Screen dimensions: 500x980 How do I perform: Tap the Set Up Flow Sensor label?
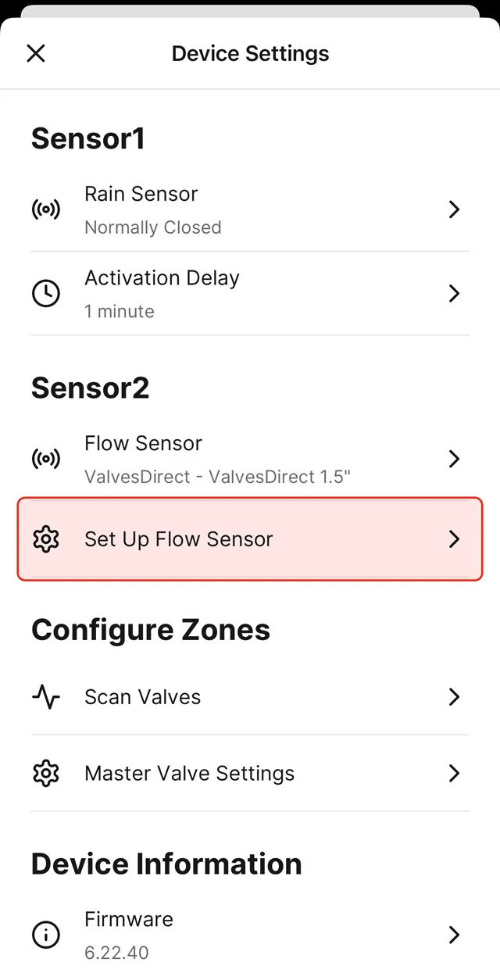179,539
